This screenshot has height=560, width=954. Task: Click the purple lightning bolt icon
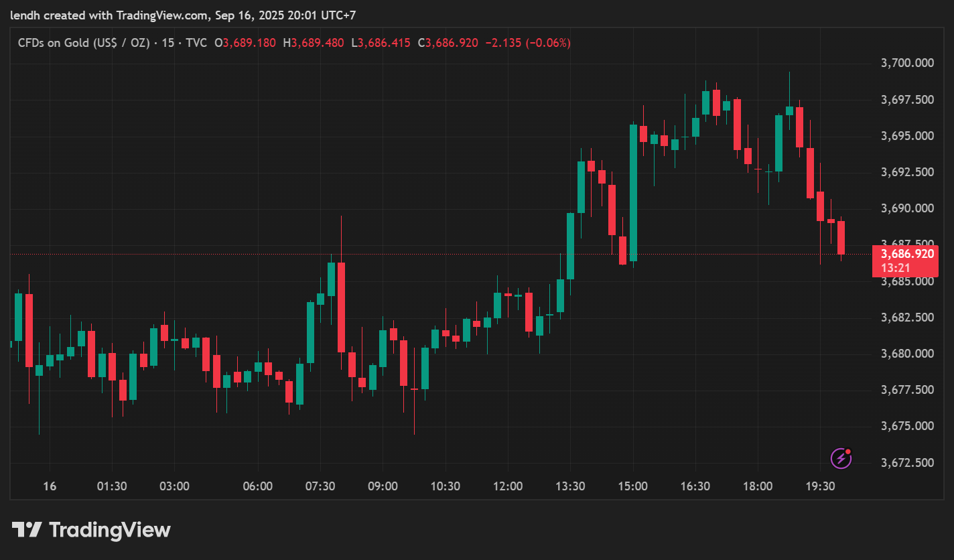pyautogui.click(x=841, y=458)
